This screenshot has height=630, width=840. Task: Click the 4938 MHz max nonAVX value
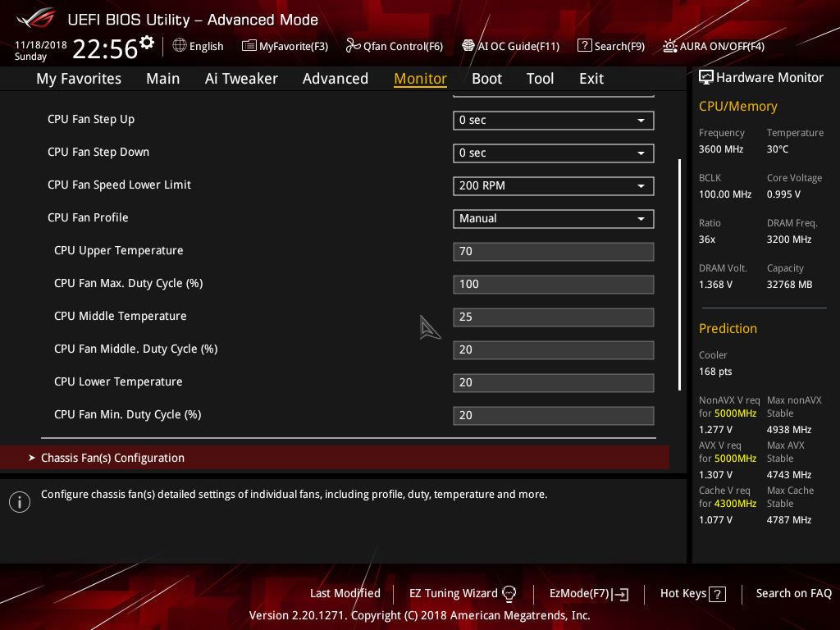click(x=789, y=430)
